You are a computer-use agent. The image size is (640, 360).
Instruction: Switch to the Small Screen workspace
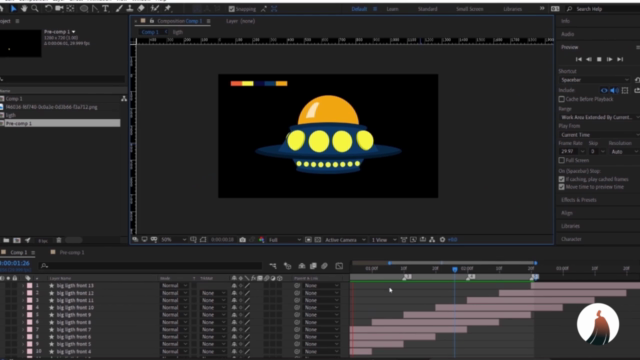469,9
